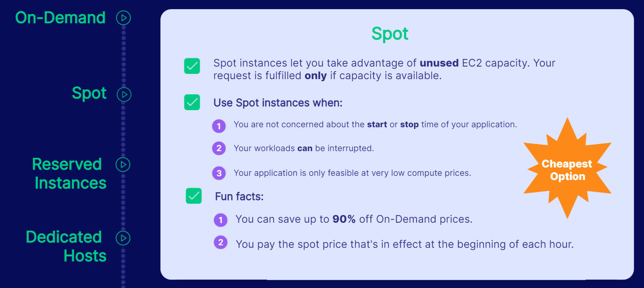Screen dimensions: 644x288
Task: Select the On-Demand option label
Action: click(x=60, y=18)
